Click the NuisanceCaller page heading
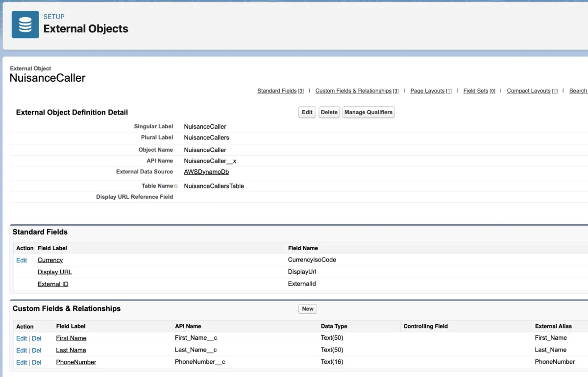This screenshot has width=588, height=377. coord(48,78)
